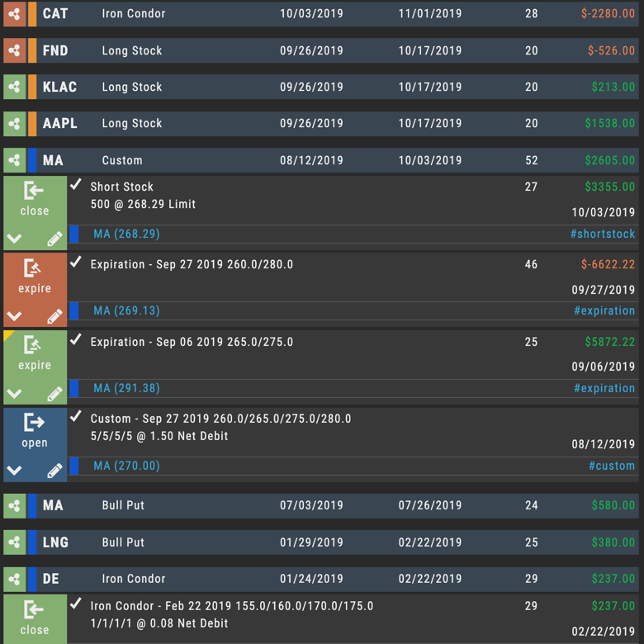
Task: Select the MA Bull Put trade row
Action: point(321,505)
